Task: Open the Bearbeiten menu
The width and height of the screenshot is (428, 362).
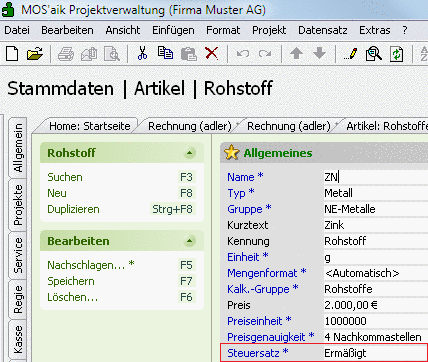Action: (67, 30)
